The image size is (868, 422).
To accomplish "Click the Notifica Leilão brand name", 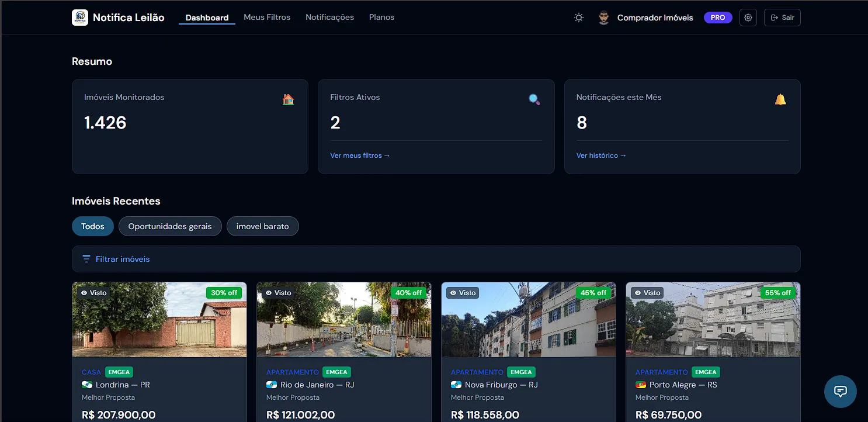I will [x=129, y=18].
